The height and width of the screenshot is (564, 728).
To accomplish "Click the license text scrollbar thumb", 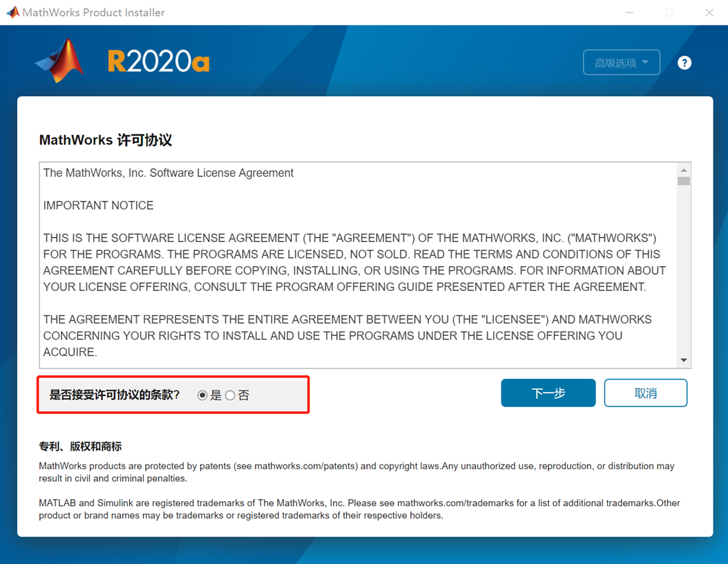I will [683, 180].
